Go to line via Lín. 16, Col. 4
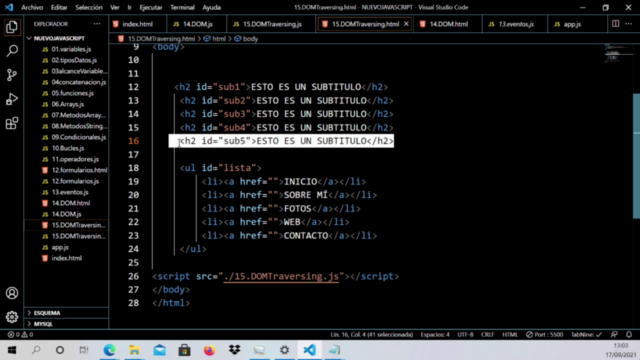Image resolution: width=640 pixels, height=360 pixels. pos(371,335)
